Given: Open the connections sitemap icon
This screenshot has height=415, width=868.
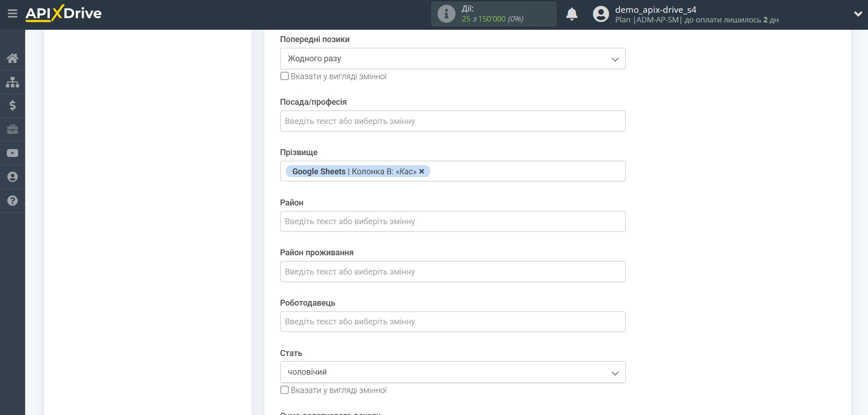Looking at the screenshot, I should click(x=12, y=82).
